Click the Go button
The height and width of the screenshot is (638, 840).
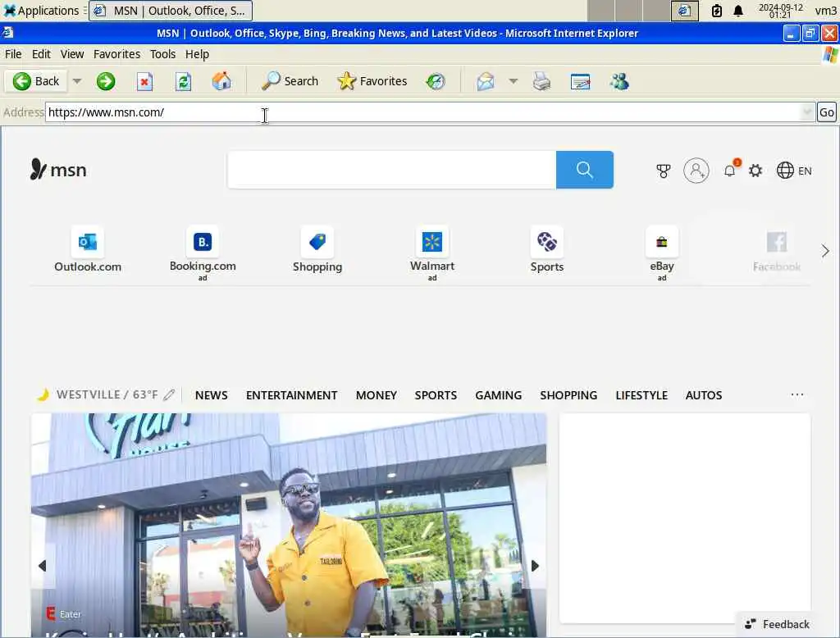coord(827,112)
